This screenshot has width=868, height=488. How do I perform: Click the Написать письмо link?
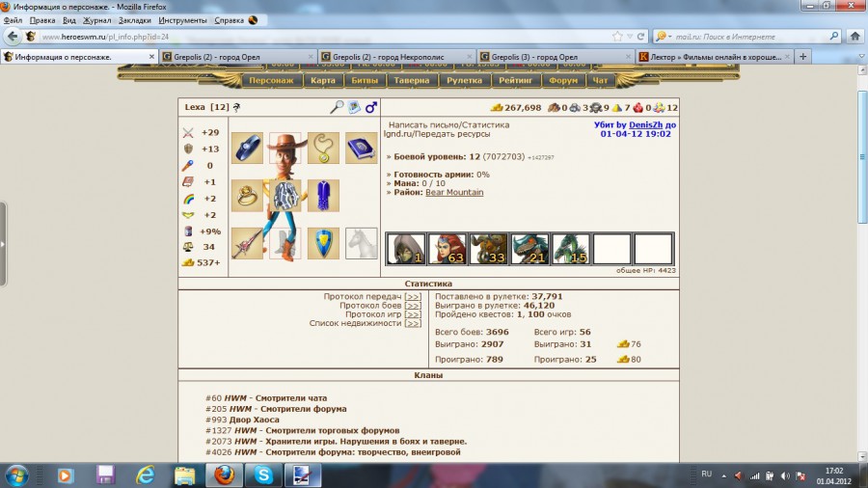pyautogui.click(x=423, y=125)
